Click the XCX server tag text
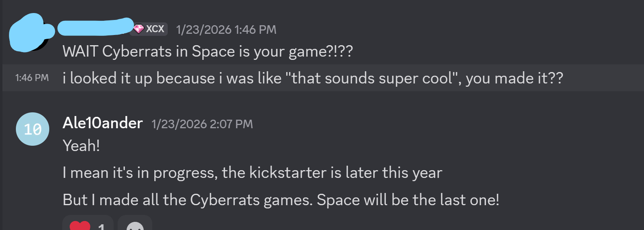This screenshot has height=230, width=644. pyautogui.click(x=155, y=29)
